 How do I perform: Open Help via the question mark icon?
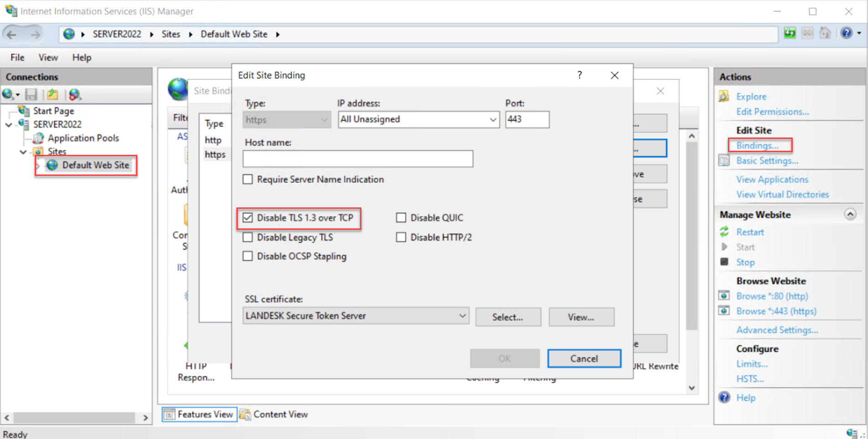[847, 33]
